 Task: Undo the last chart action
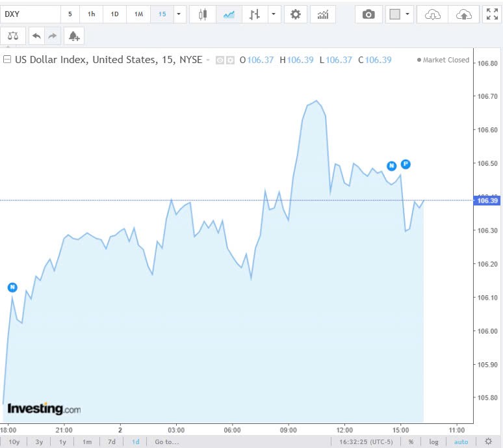tap(36, 36)
